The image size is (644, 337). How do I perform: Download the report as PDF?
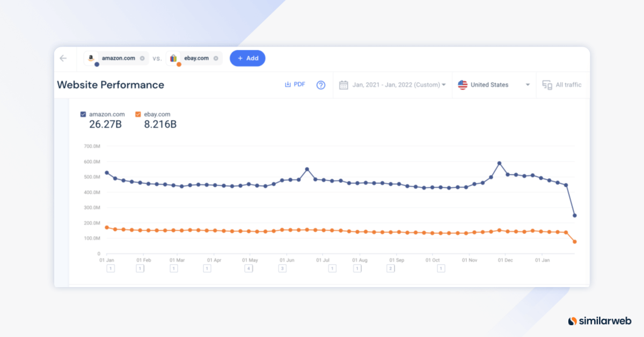point(295,84)
